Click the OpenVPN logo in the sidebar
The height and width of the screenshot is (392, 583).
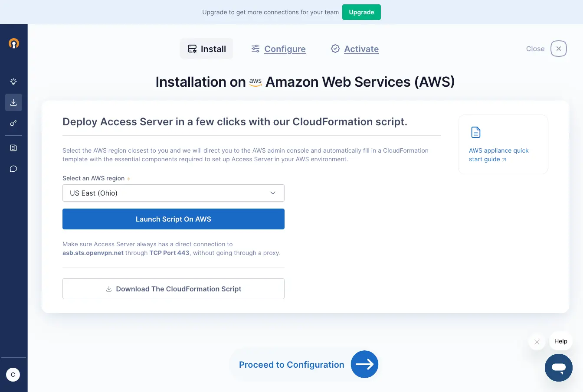pos(14,43)
